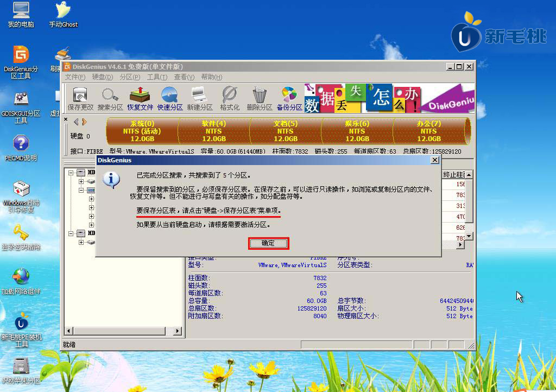Viewport: 556px width, 392px height.
Task: Expand first child partition under first HD
Action: pyautogui.click(x=81, y=181)
